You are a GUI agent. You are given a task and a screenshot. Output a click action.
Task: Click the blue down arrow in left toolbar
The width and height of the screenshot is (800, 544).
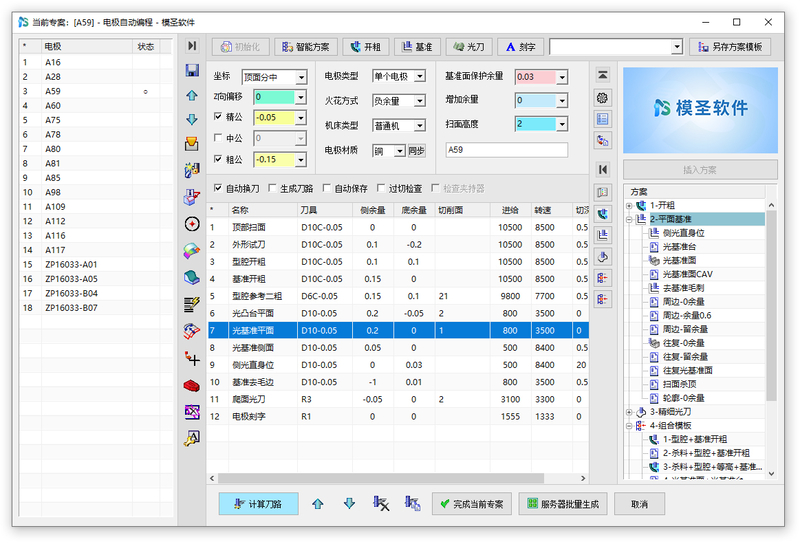pyautogui.click(x=192, y=120)
